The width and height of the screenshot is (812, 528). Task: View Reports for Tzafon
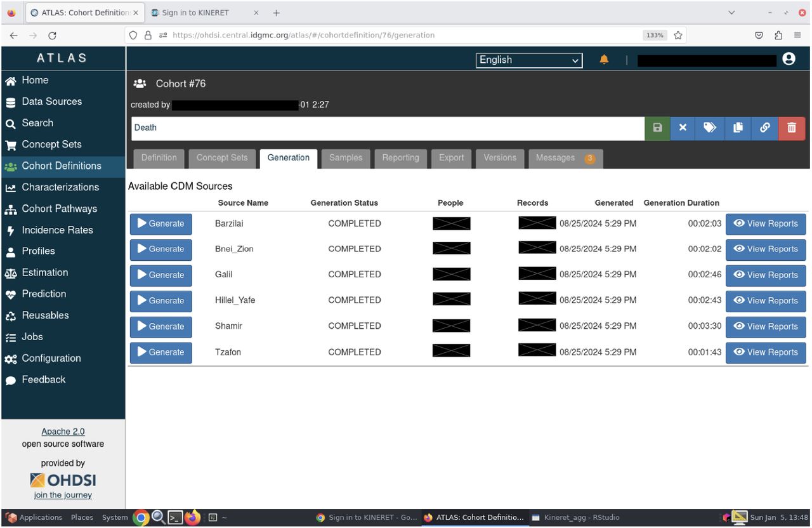point(766,352)
